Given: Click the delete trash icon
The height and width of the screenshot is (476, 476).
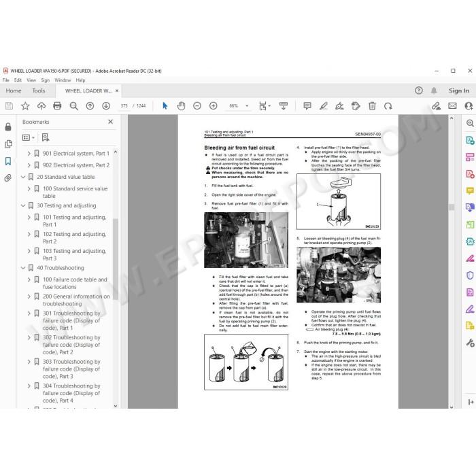Looking at the screenshot, I should (x=372, y=105).
